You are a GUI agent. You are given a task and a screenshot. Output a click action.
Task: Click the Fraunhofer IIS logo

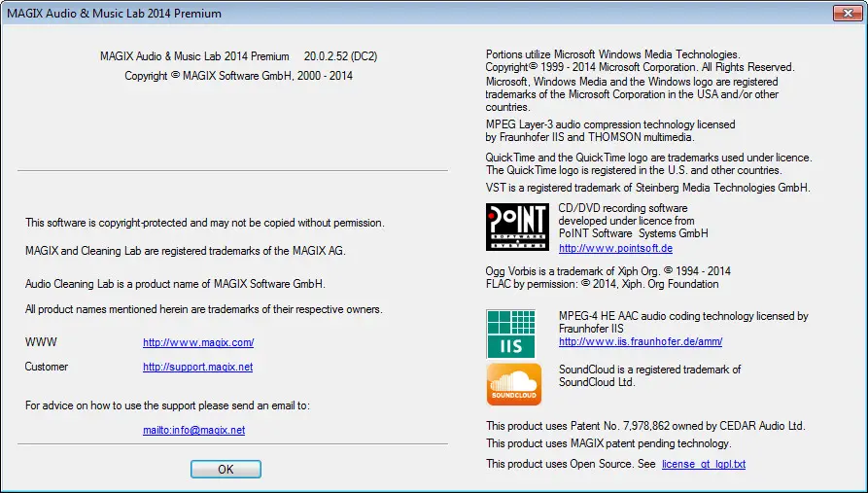point(510,335)
